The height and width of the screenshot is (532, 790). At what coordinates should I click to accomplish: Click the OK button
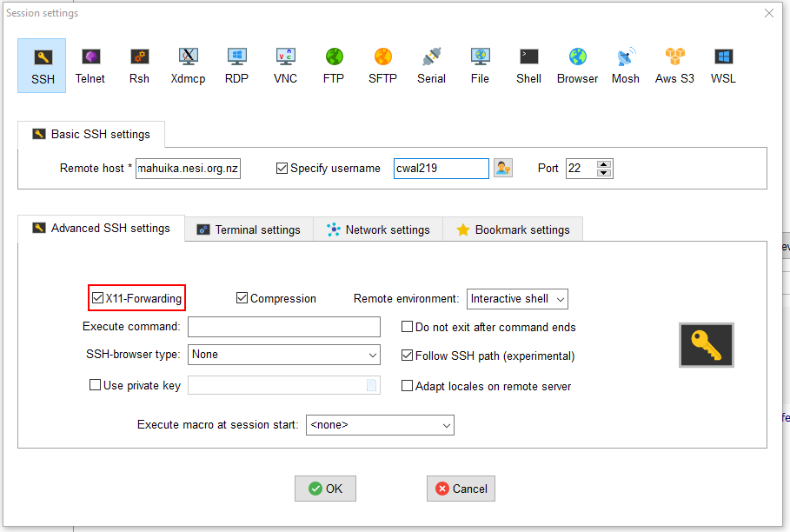click(325, 489)
